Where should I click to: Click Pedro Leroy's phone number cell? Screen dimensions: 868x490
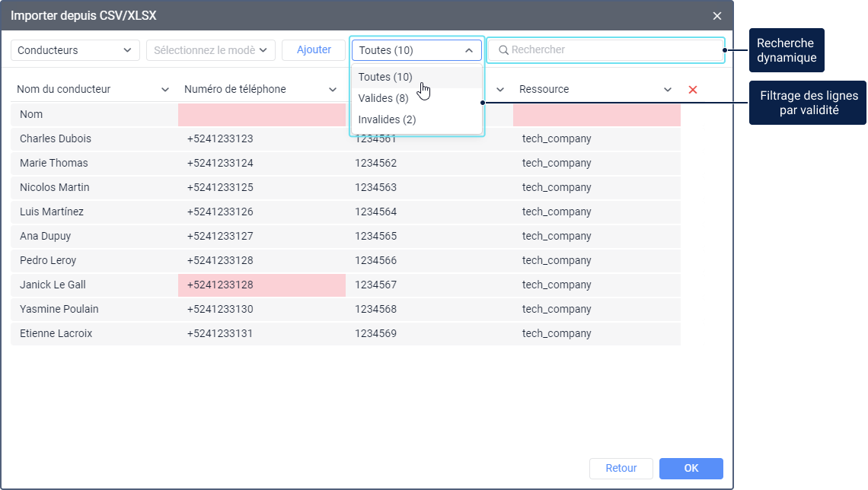click(262, 260)
